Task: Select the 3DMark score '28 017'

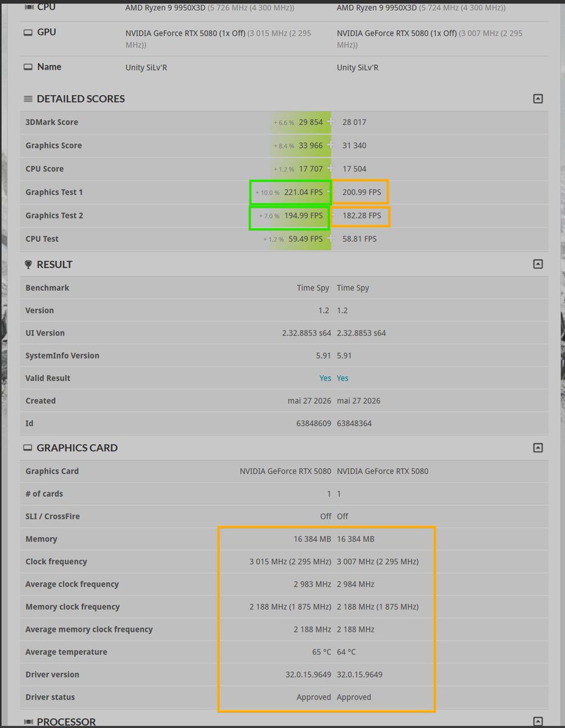Action: tap(354, 122)
